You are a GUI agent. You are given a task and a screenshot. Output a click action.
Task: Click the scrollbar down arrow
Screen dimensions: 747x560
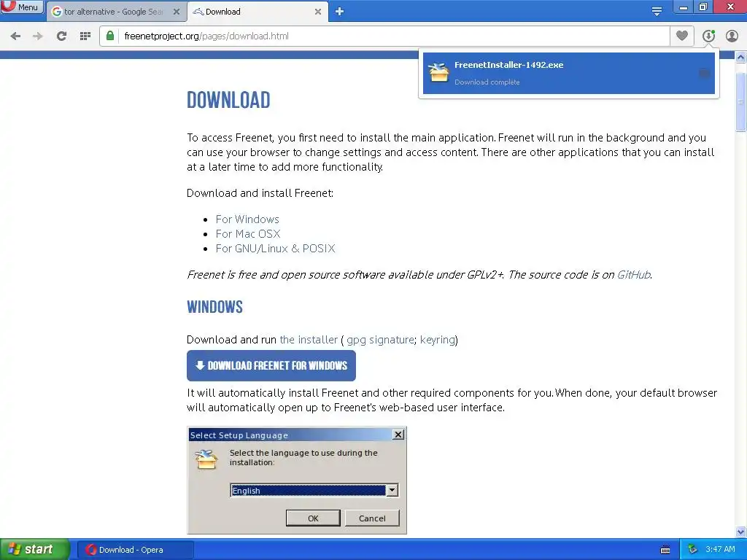[740, 532]
